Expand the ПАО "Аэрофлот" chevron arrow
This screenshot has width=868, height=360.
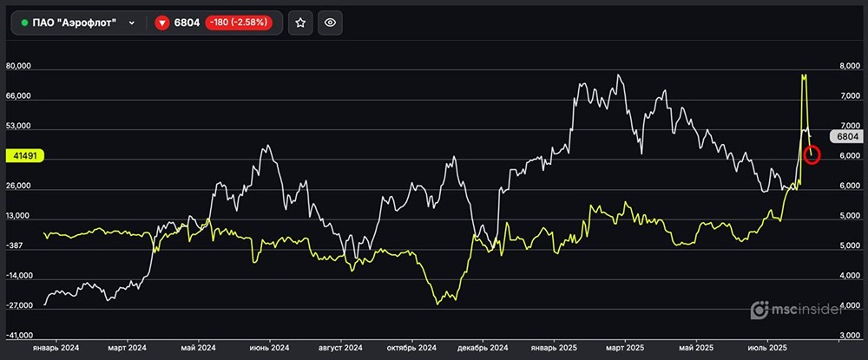coord(132,23)
